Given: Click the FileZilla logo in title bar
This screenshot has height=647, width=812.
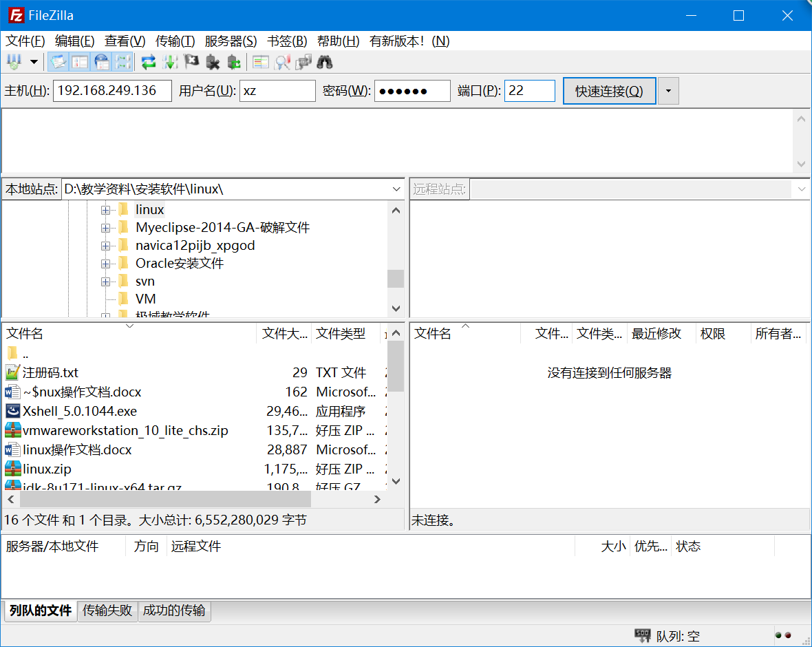Looking at the screenshot, I should (x=16, y=16).
